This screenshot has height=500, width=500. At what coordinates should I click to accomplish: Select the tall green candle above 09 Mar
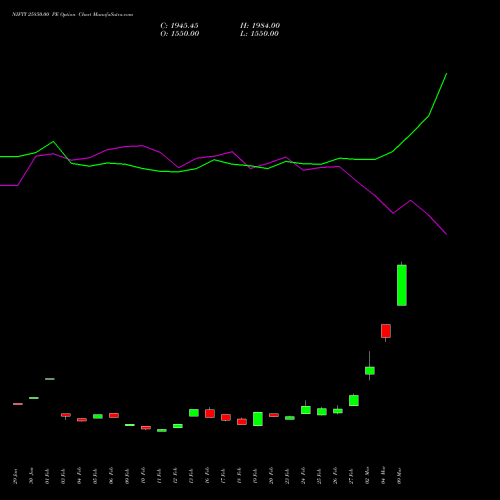point(402,285)
